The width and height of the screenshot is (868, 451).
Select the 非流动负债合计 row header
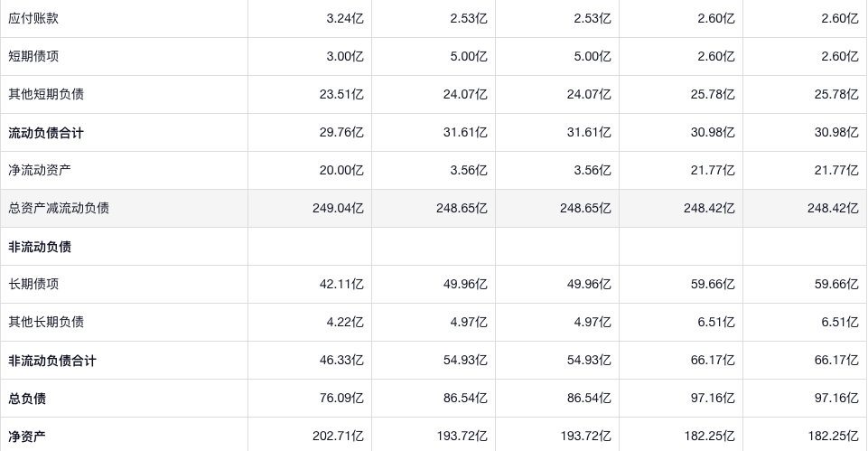click(x=53, y=361)
